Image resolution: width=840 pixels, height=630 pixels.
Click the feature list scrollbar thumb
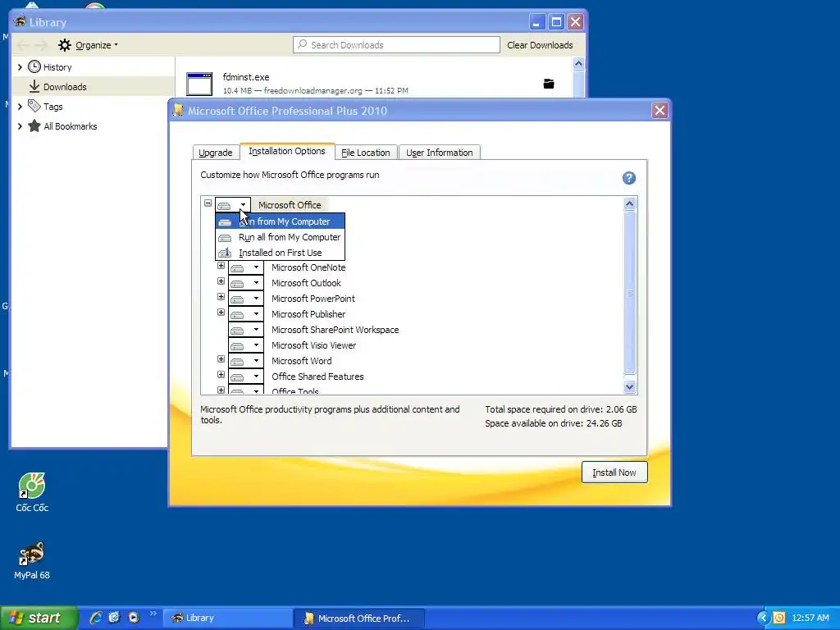pyautogui.click(x=629, y=293)
